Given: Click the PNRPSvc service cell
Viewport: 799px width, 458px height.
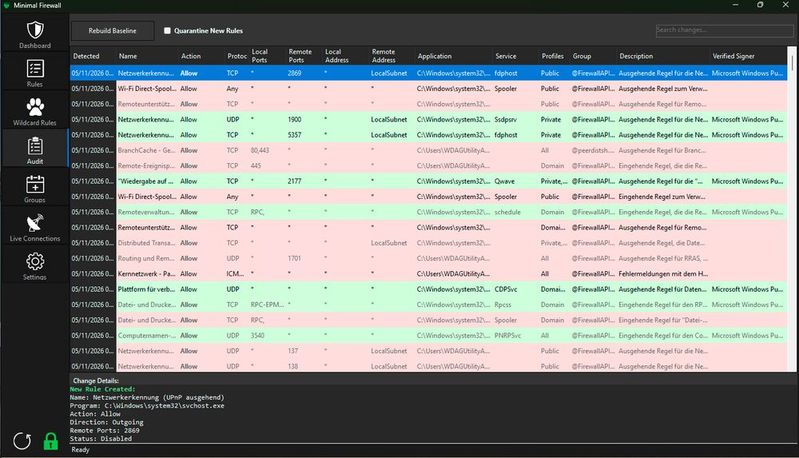Looking at the screenshot, I should coord(508,336).
